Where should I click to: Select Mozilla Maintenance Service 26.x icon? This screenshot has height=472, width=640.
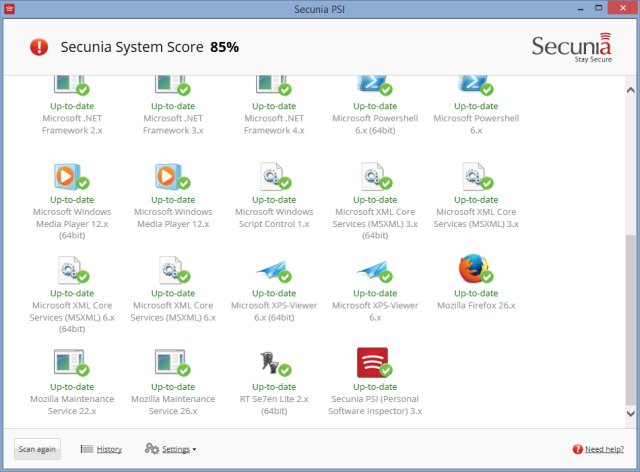click(172, 362)
